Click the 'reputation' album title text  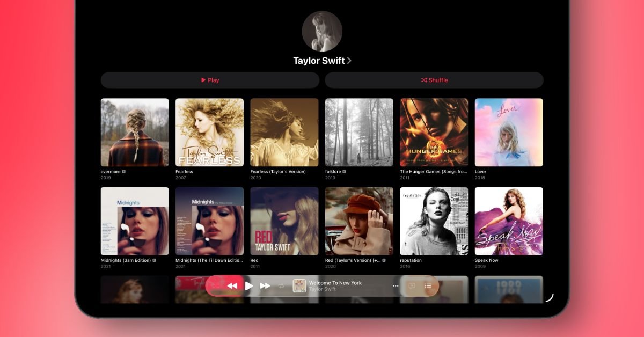click(411, 260)
